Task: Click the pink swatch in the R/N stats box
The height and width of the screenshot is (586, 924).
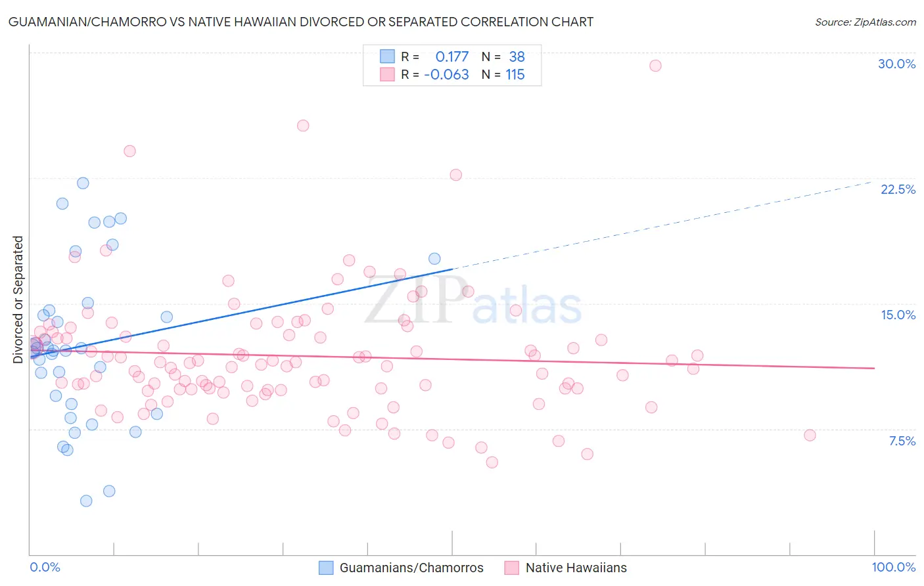Action: click(x=387, y=74)
